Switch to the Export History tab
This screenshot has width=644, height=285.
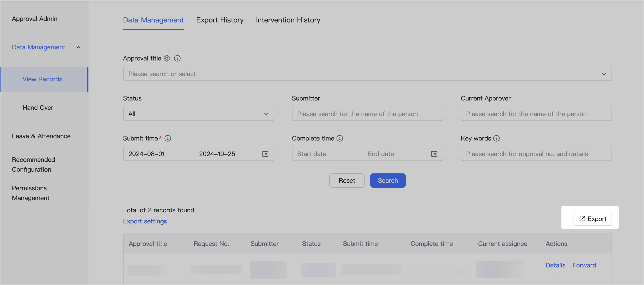tap(220, 20)
